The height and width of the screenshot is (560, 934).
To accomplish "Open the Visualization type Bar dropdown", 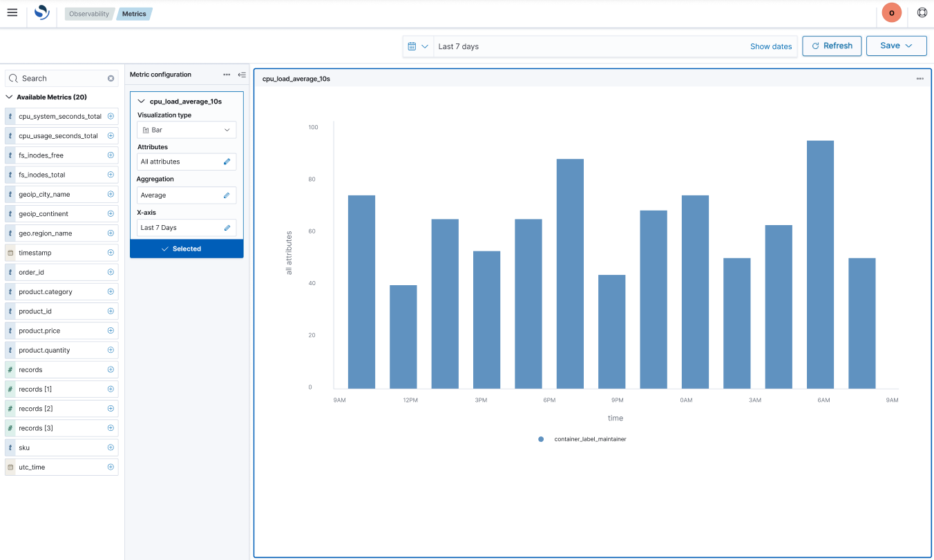I will click(x=187, y=130).
